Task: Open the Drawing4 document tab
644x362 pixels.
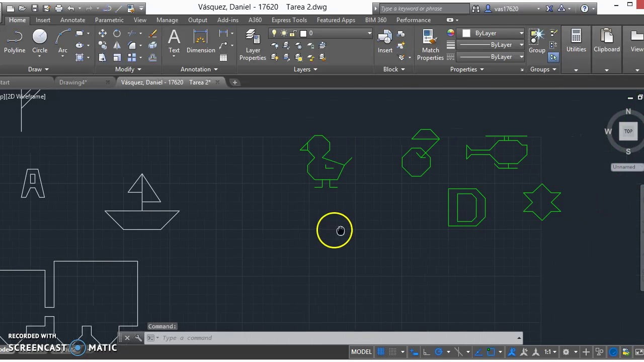Action: click(x=74, y=82)
